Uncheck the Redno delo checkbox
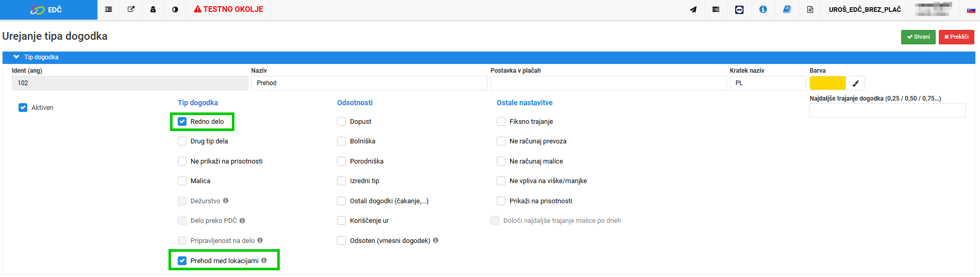980x277 pixels. click(182, 122)
